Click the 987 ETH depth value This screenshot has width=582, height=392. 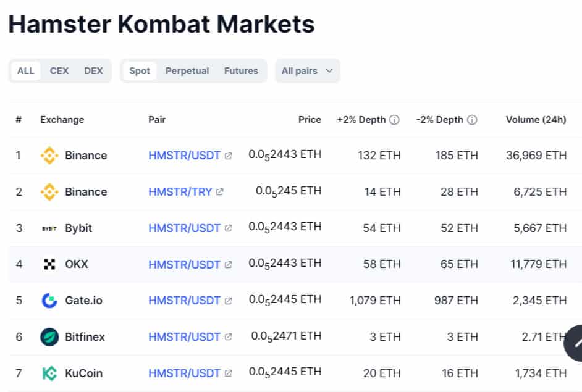click(456, 301)
